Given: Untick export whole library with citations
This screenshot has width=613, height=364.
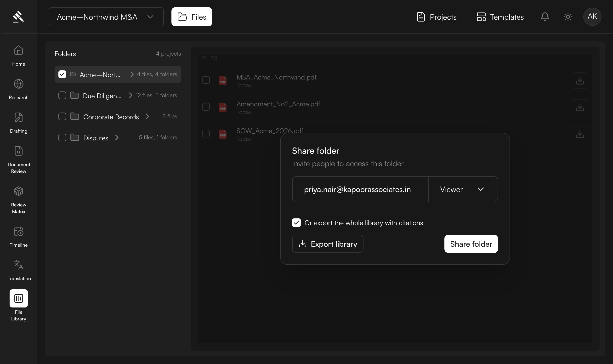Looking at the screenshot, I should [296, 223].
